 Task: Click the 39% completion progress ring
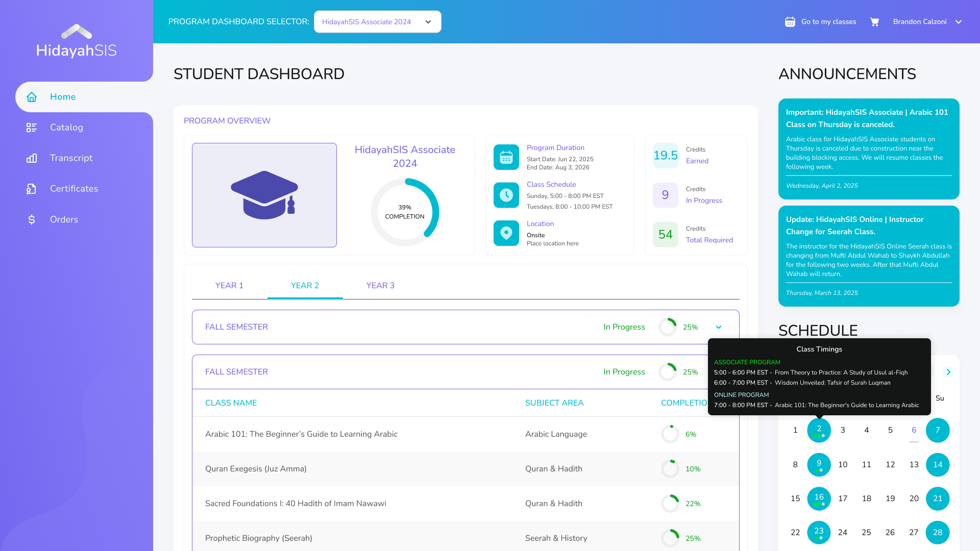click(405, 212)
